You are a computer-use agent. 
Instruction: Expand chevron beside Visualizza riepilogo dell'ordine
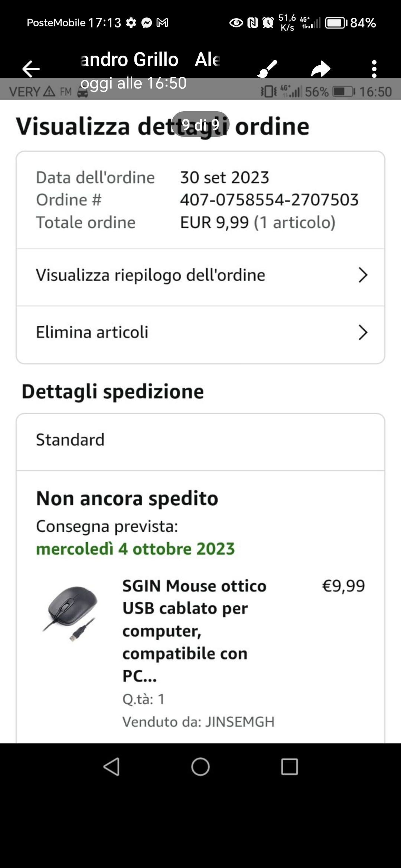[x=363, y=275]
